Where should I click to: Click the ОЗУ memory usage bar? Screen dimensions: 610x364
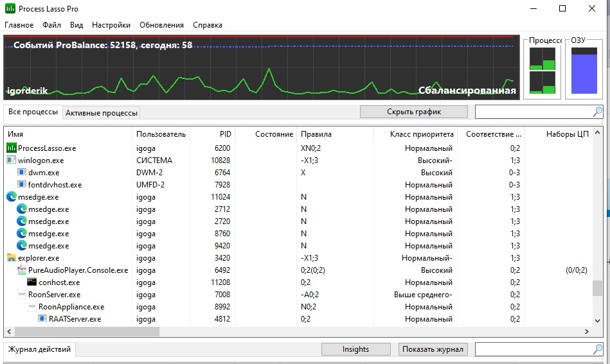[584, 71]
